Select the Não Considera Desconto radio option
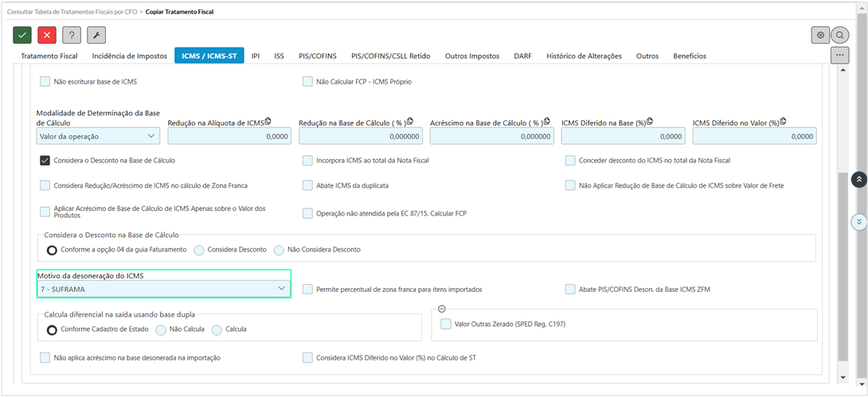This screenshot has height=397, width=868. 279,250
